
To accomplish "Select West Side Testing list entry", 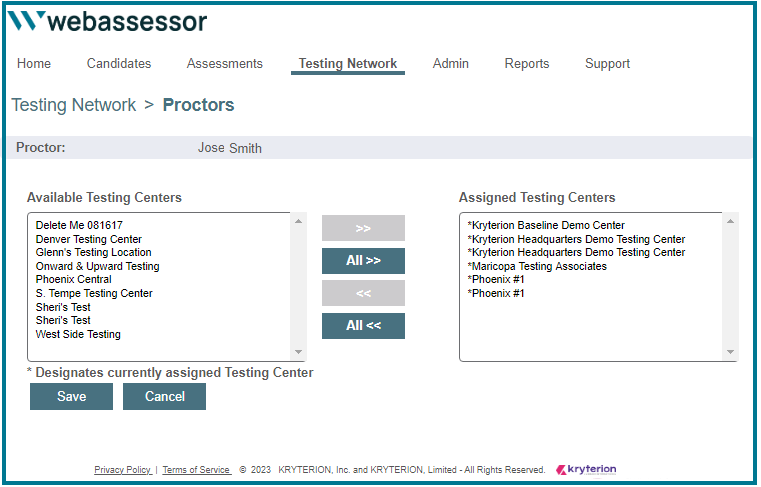I will tap(78, 334).
